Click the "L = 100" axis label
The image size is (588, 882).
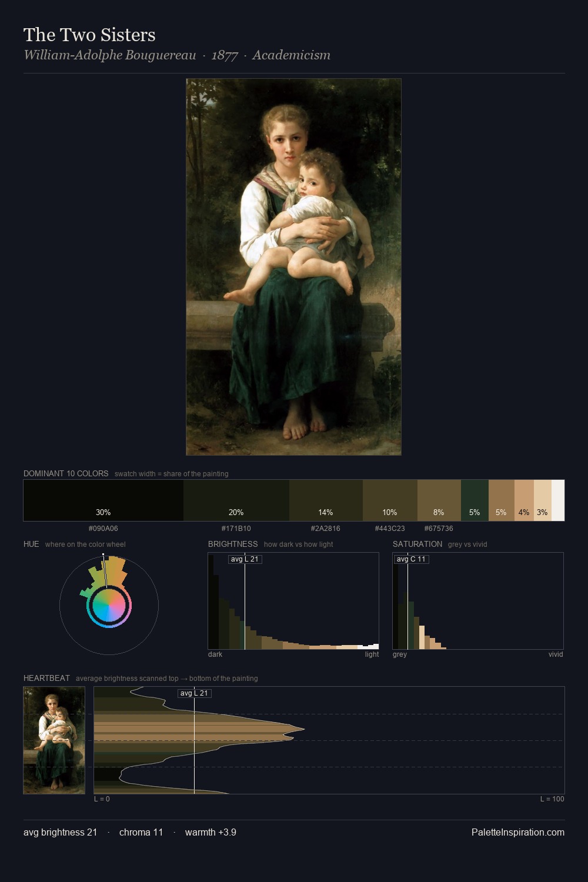click(552, 799)
